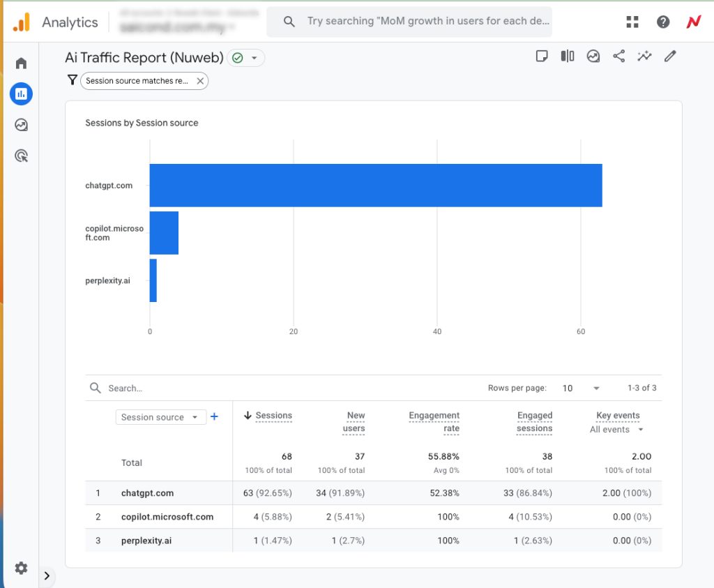
Task: Open the Google apps grid
Action: click(632, 22)
